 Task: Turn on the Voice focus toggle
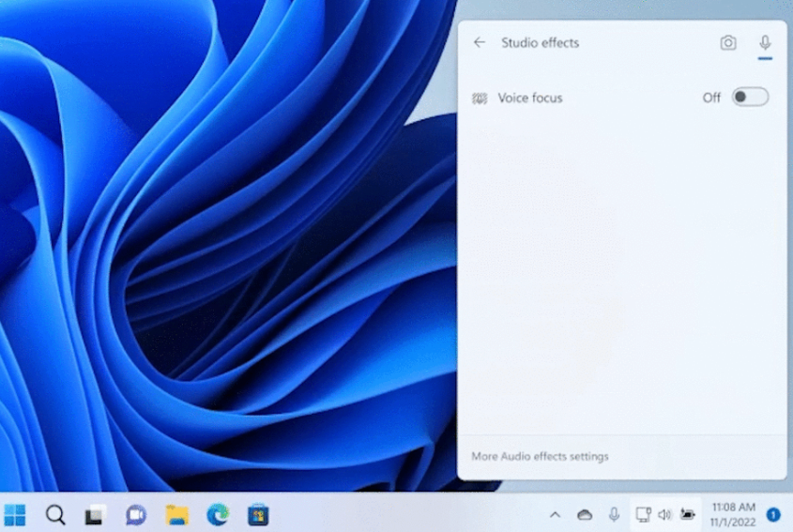(x=750, y=98)
